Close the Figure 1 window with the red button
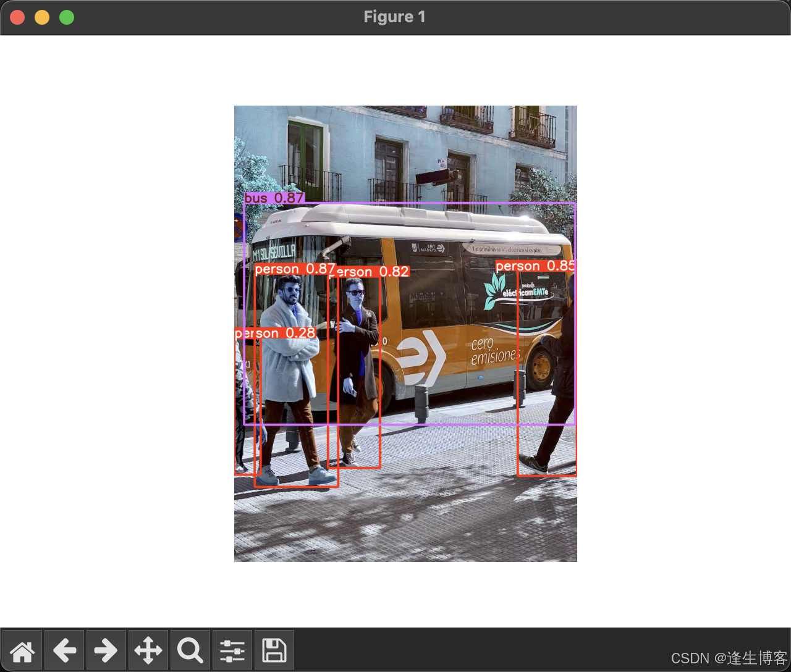 coord(17,17)
